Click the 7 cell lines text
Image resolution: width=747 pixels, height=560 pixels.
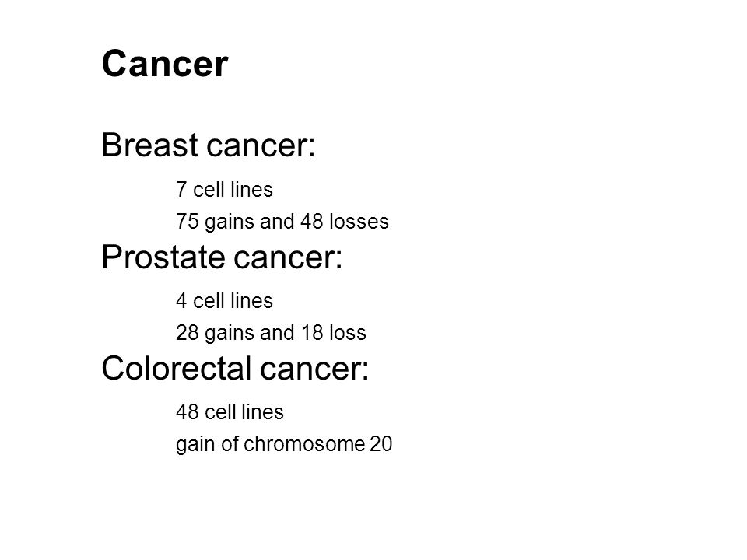pyautogui.click(x=224, y=190)
